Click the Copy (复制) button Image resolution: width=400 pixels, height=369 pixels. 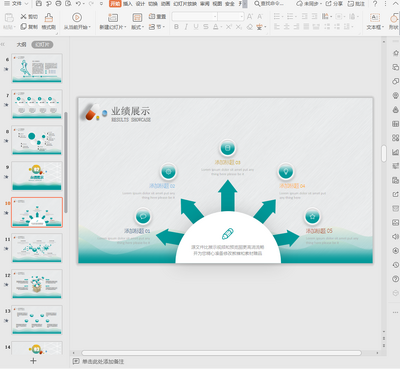pos(29,27)
